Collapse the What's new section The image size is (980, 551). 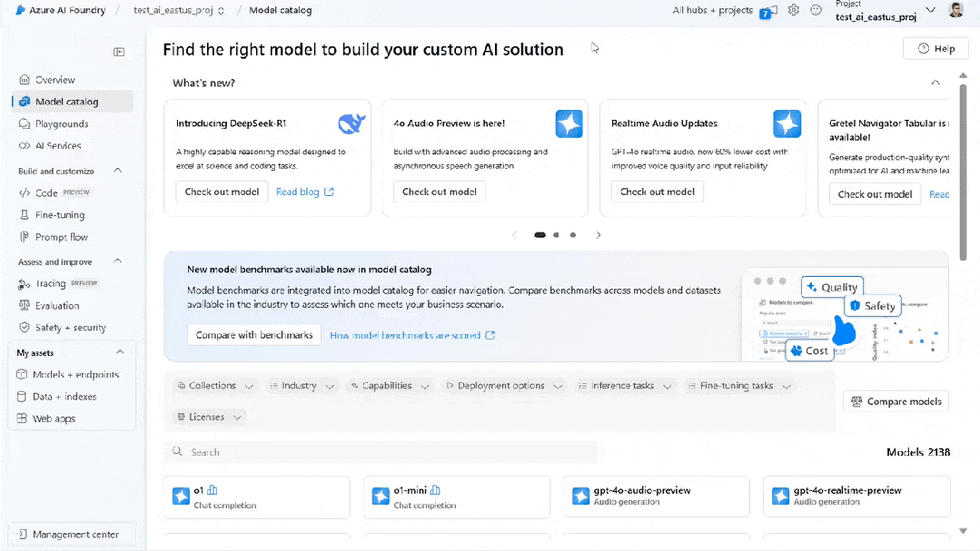(x=935, y=83)
